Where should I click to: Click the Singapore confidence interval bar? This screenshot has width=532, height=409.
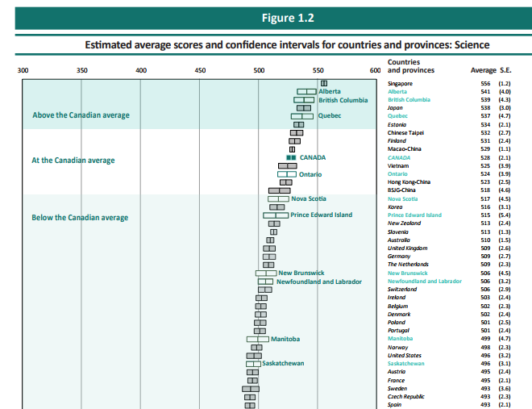click(324, 83)
